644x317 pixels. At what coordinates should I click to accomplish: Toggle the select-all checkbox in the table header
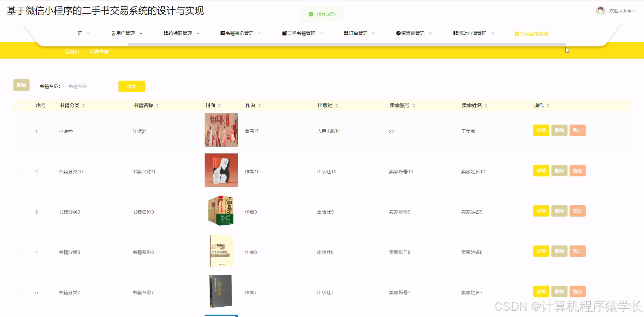pos(20,105)
